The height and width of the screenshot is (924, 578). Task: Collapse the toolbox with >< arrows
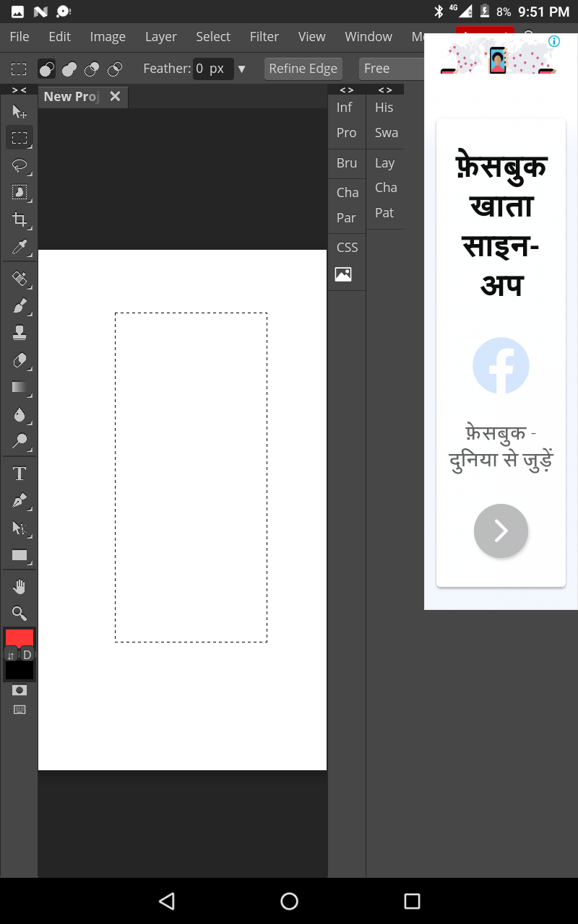tap(20, 90)
